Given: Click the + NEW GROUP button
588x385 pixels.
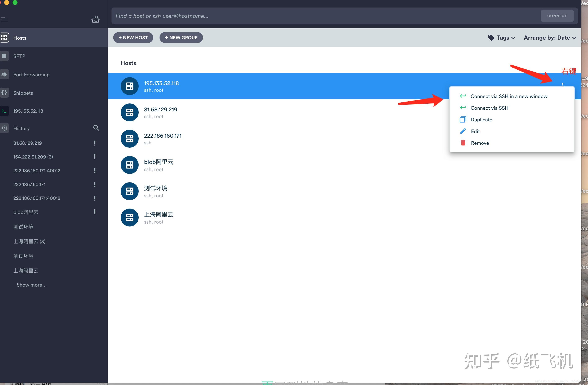Looking at the screenshot, I should click(x=181, y=37).
